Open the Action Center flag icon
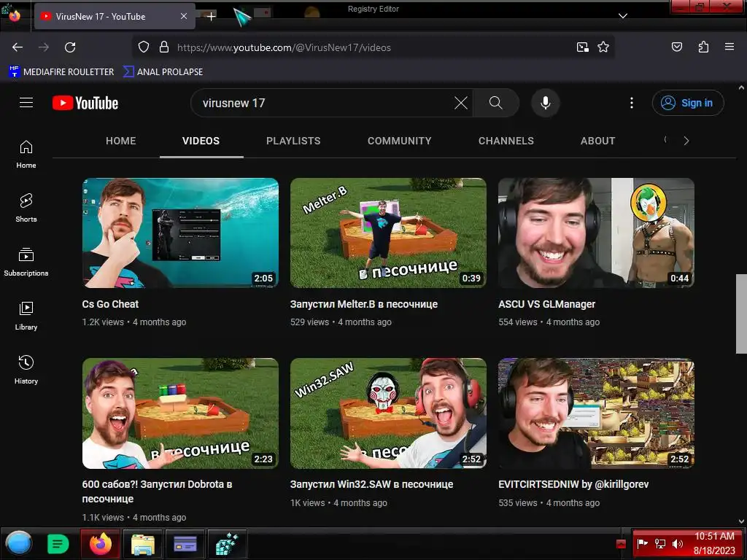 643,543
